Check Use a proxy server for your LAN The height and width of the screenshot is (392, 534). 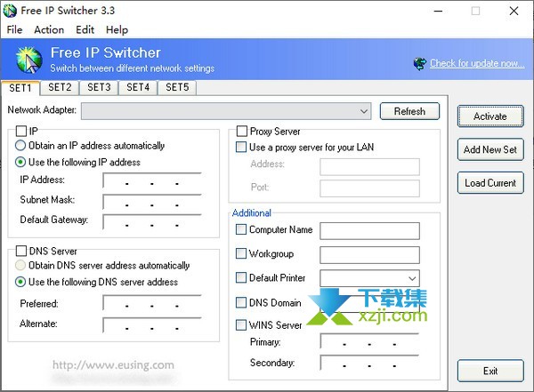(x=241, y=147)
